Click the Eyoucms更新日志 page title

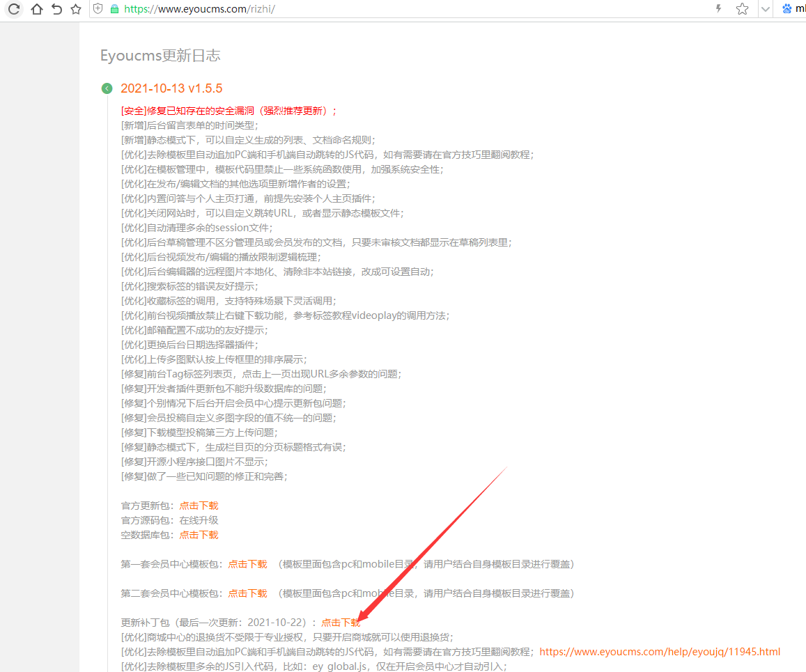coord(160,56)
